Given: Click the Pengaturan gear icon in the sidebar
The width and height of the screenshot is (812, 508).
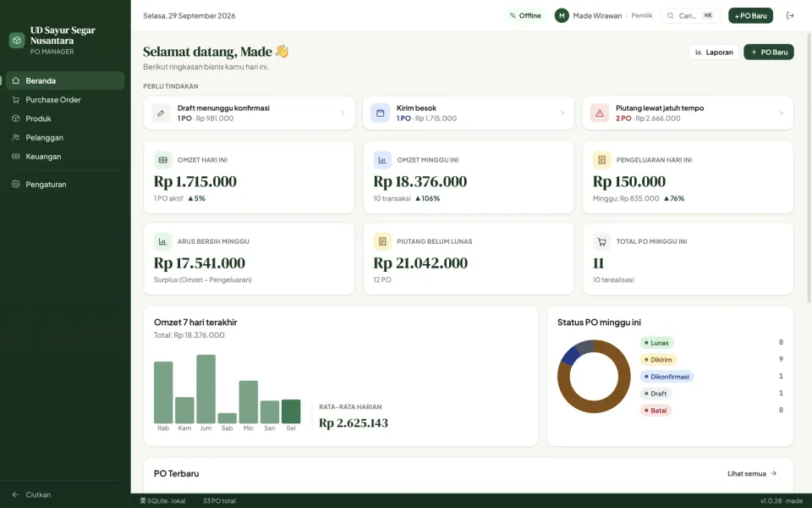Looking at the screenshot, I should coord(15,184).
